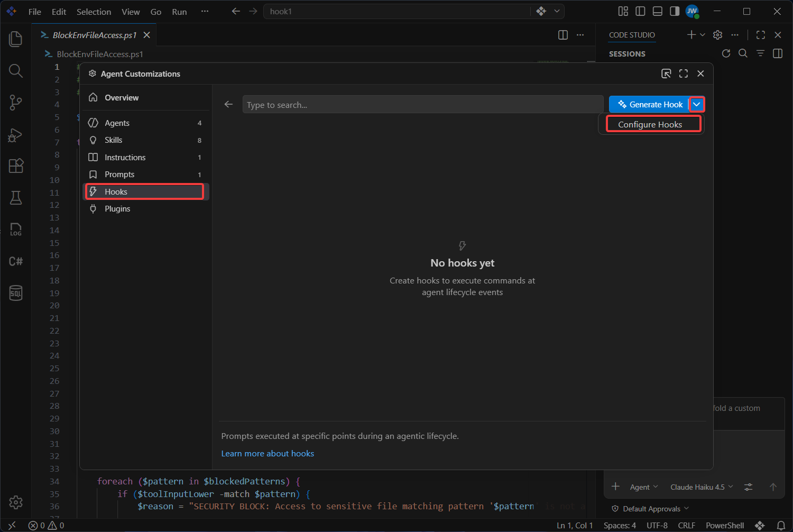This screenshot has height=532, width=793.
Task: Maximize the Code Studio panel
Action: (x=761, y=35)
